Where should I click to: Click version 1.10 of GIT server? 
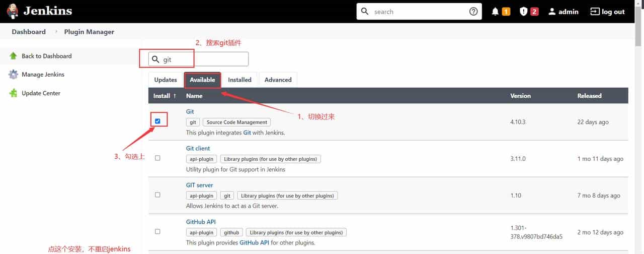tap(516, 196)
